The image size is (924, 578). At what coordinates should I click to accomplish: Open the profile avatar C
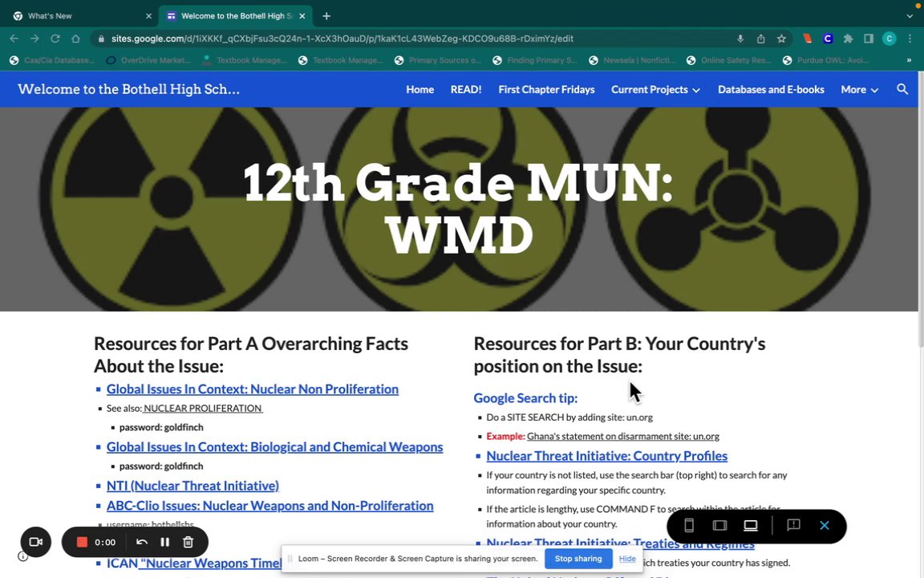[890, 39]
